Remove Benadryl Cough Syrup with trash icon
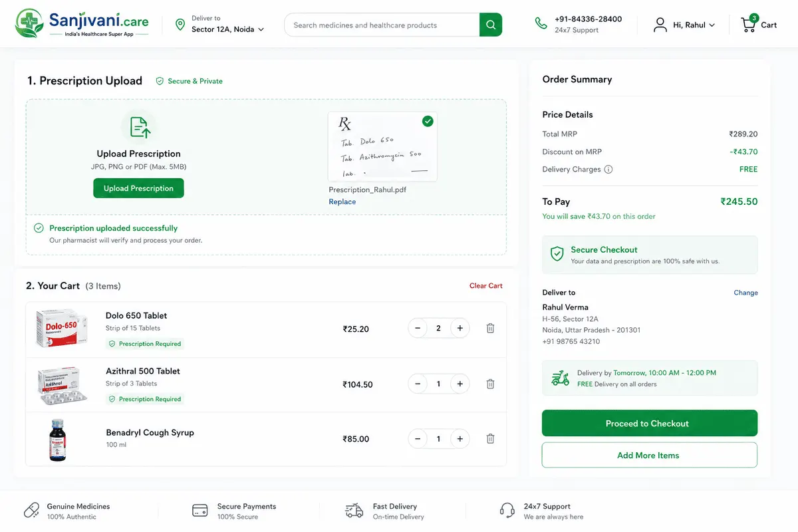798x532 pixels. 490,439
